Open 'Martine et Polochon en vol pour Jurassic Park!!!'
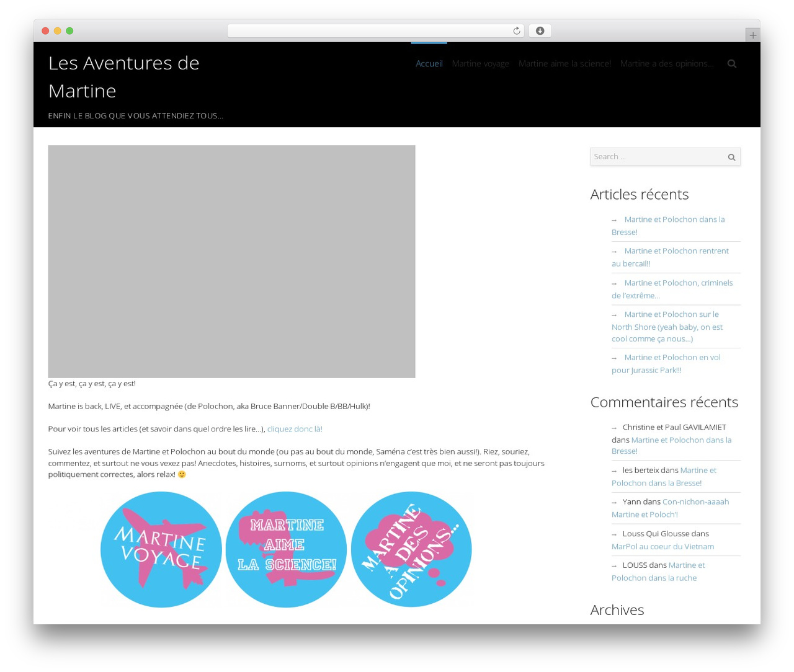This screenshot has height=672, width=794. [666, 364]
